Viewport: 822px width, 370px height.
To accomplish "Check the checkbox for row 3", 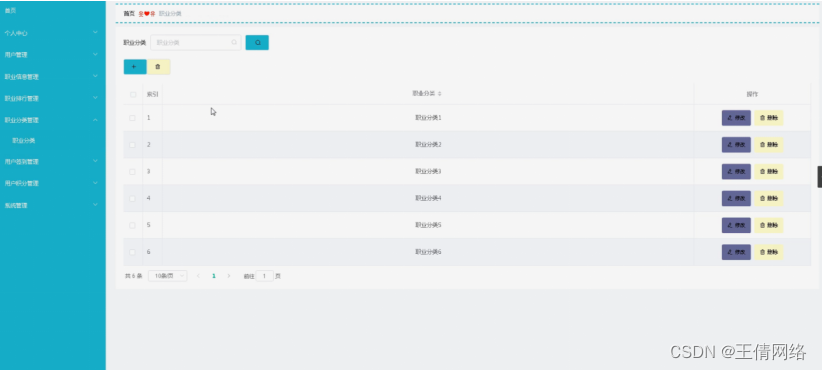I will coord(132,171).
